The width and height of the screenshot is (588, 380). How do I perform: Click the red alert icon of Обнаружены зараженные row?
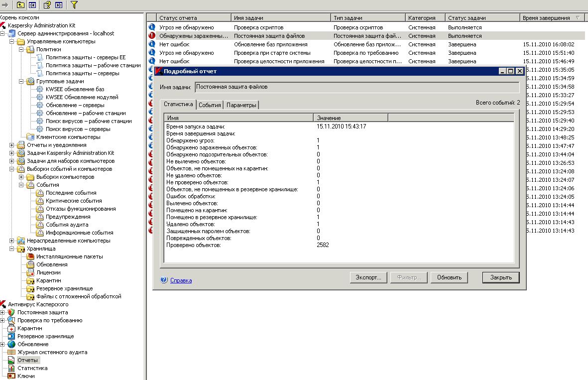pos(152,36)
